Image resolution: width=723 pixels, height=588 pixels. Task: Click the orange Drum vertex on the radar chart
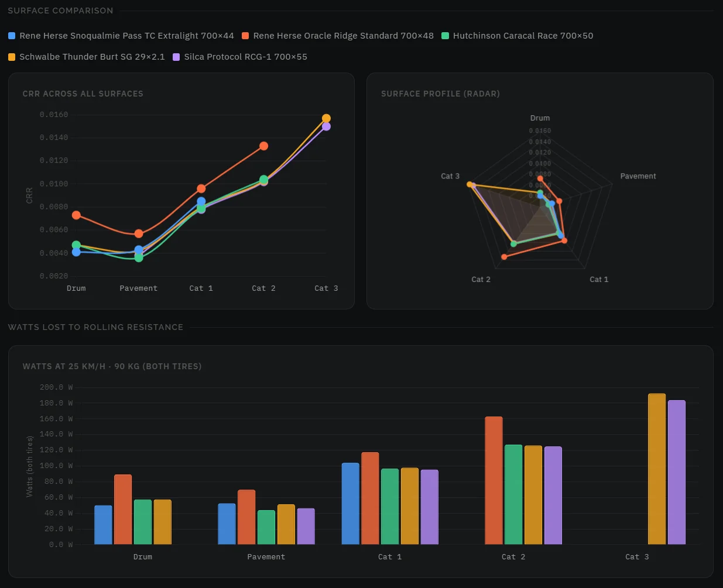(x=540, y=178)
